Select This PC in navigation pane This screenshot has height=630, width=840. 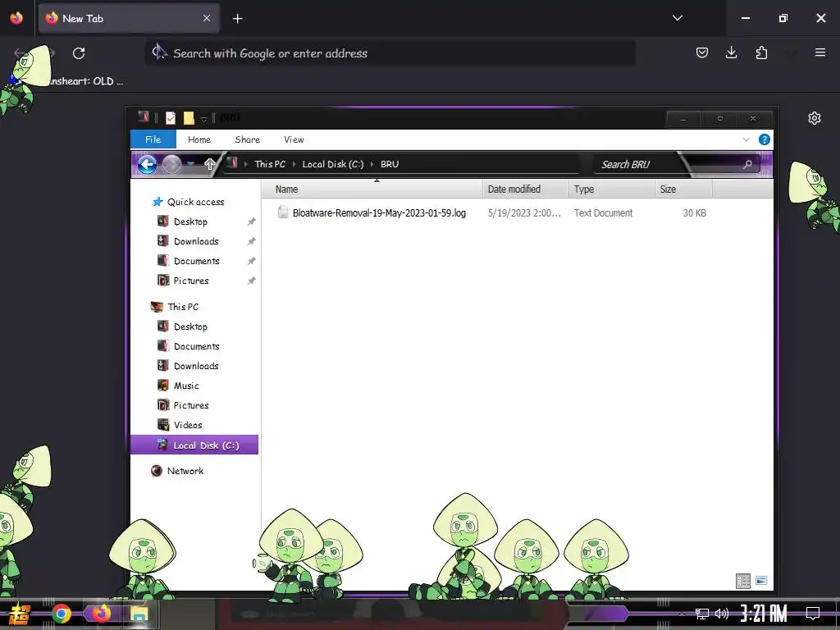pos(183,307)
